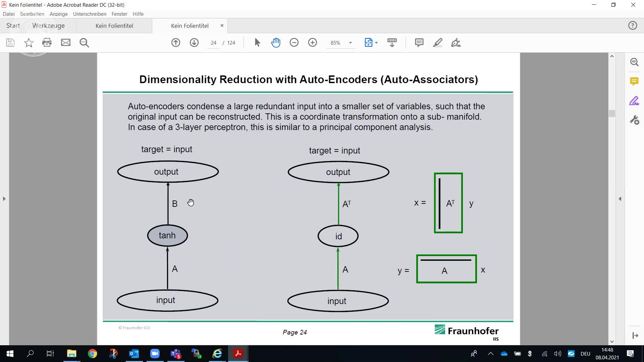This screenshot has width=644, height=362.
Task: Click the zoom out minus button
Action: coord(294,43)
